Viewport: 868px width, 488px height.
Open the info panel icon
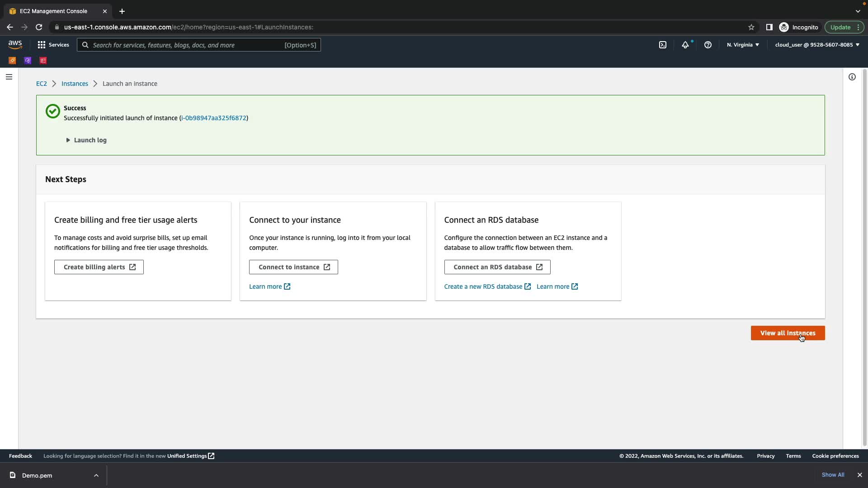(852, 77)
